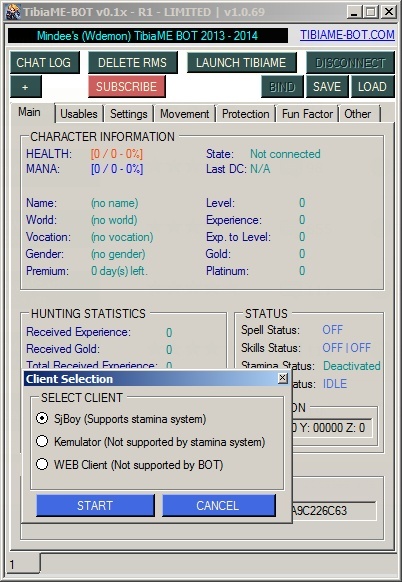The height and width of the screenshot is (582, 402).
Task: Click the 'IDLE' status value
Action: [335, 383]
